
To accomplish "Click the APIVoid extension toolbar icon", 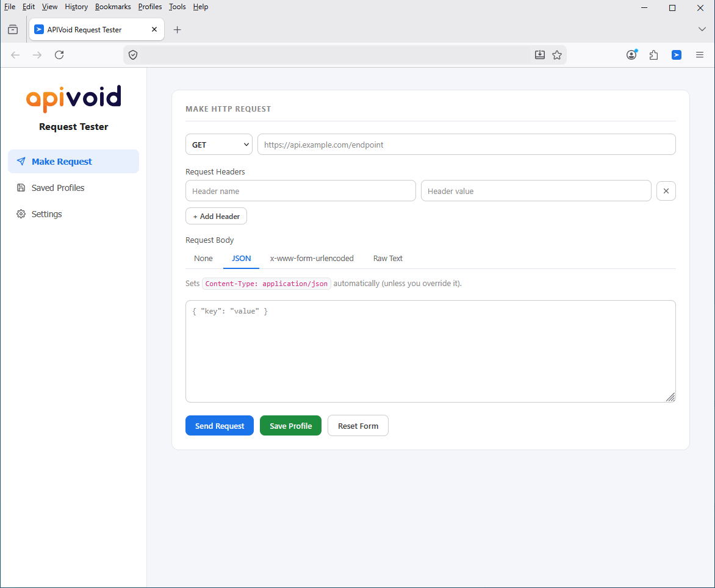I will pos(677,55).
